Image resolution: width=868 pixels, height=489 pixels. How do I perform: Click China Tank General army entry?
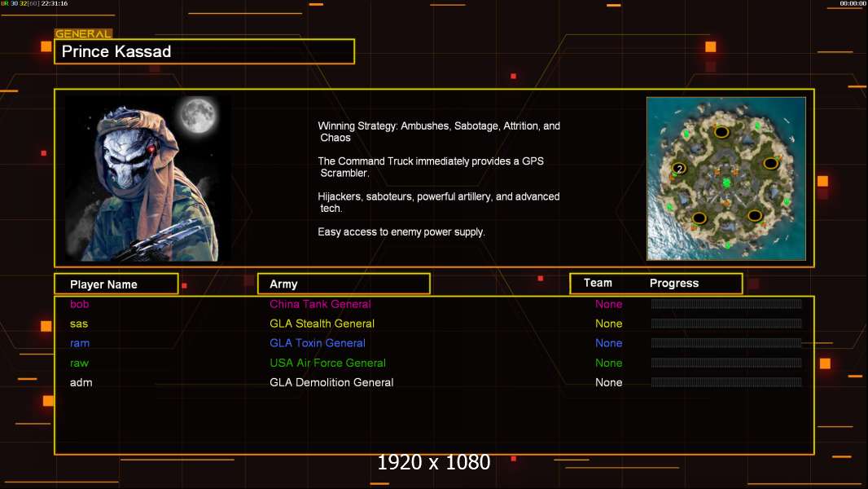click(320, 304)
